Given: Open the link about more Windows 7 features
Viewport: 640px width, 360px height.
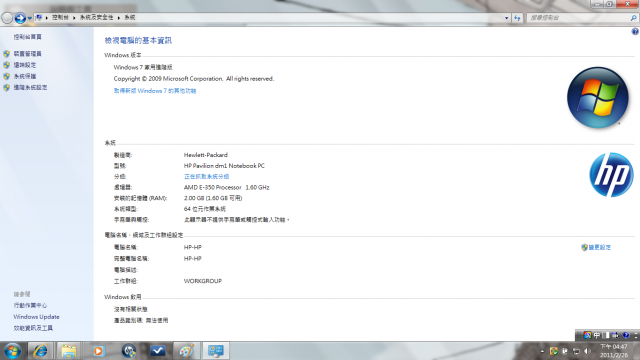Looking at the screenshot, I should (x=155, y=91).
